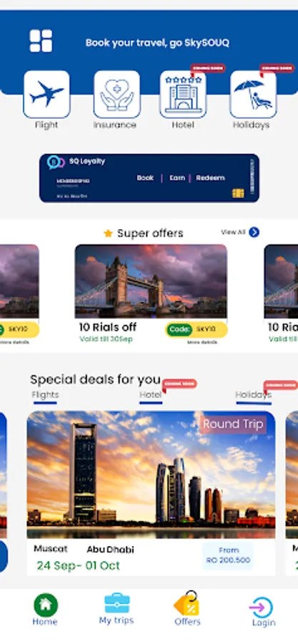Open the SQ Loyalty card banner

pos(149,178)
